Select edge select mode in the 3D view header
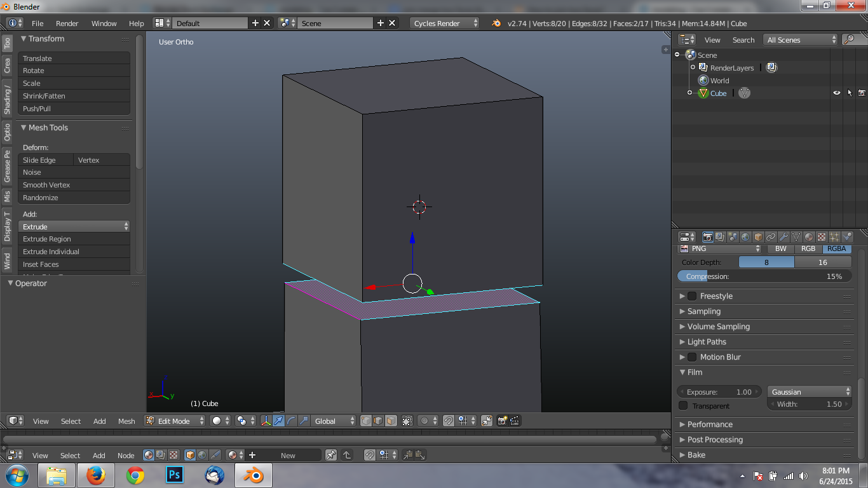 378,421
